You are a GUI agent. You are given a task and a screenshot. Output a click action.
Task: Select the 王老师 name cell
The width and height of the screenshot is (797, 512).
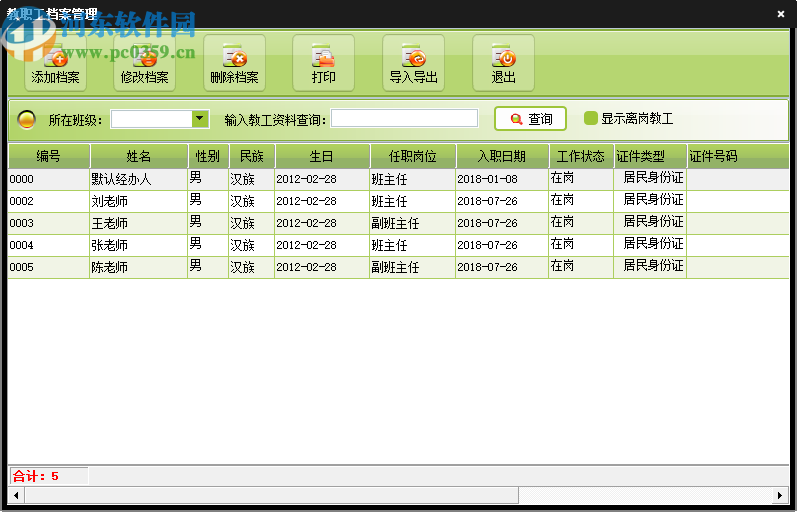138,223
